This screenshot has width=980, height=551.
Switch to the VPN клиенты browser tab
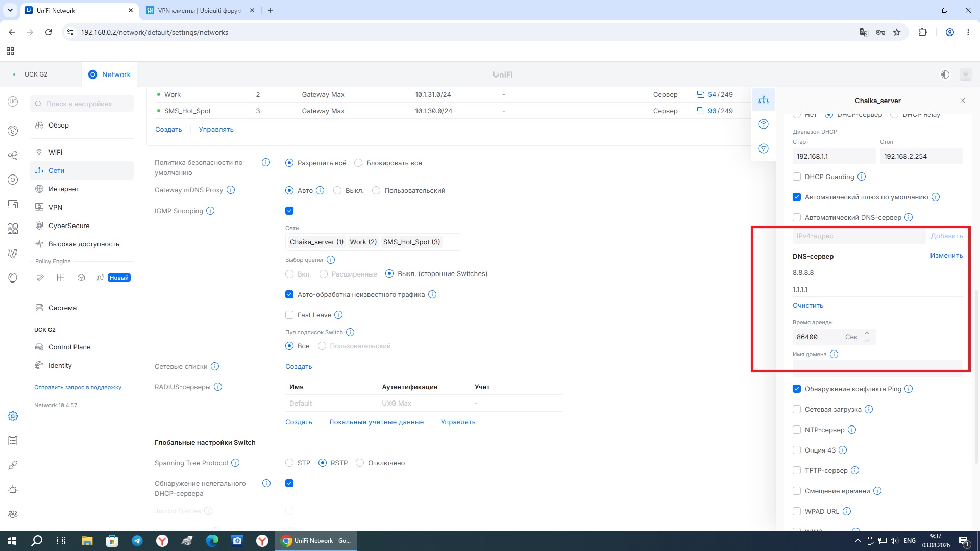pyautogui.click(x=200, y=10)
